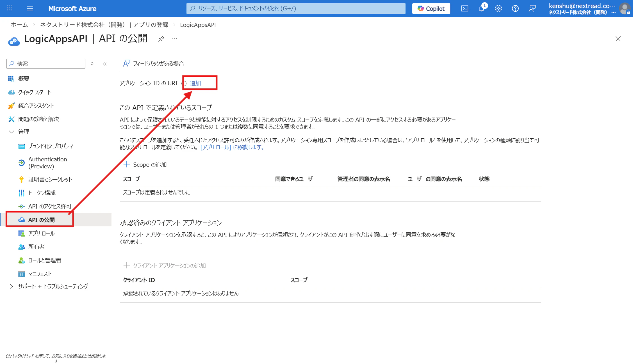Click Scope の追加 button
The image size is (633, 364).
145,165
